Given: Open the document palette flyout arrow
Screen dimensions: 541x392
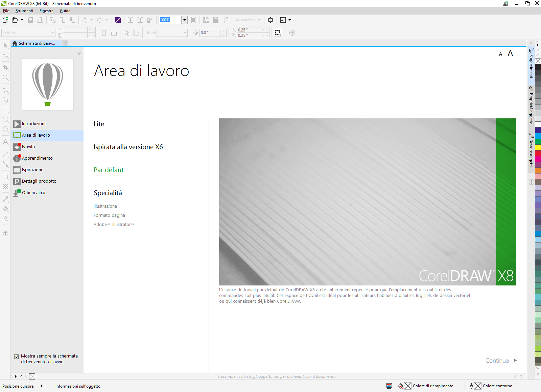Looking at the screenshot, I should tap(16, 376).
